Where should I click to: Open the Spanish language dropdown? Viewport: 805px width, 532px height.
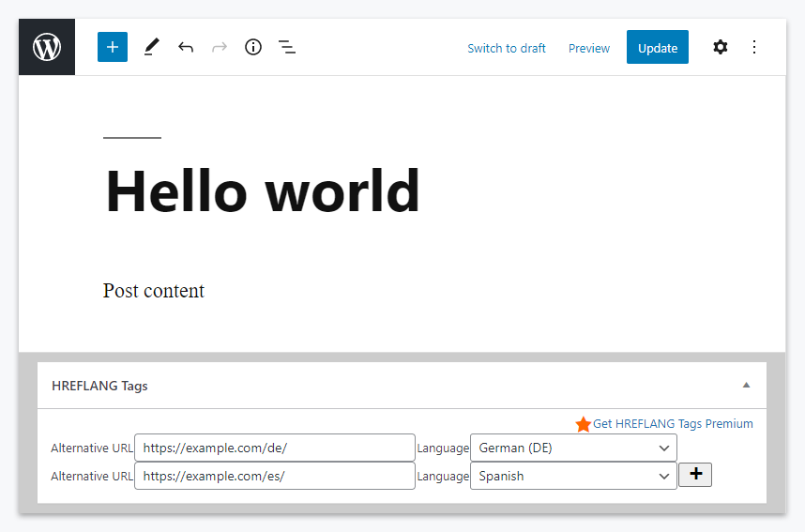573,476
